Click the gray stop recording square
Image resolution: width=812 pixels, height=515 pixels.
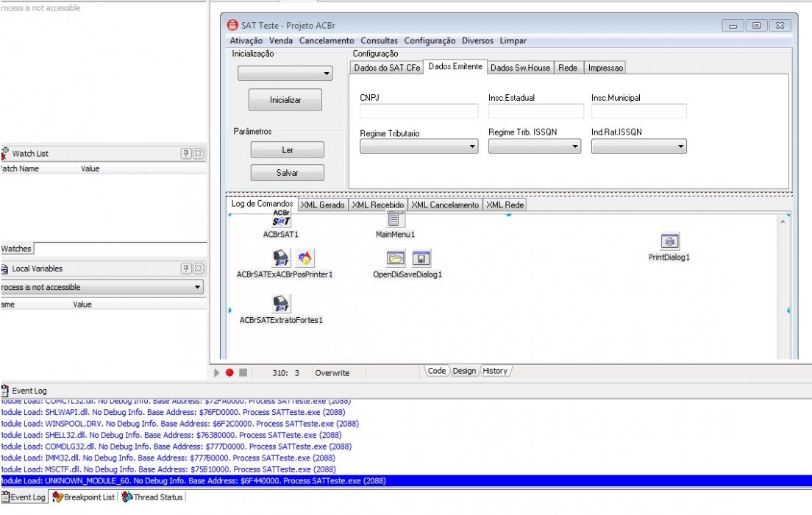tap(243, 372)
